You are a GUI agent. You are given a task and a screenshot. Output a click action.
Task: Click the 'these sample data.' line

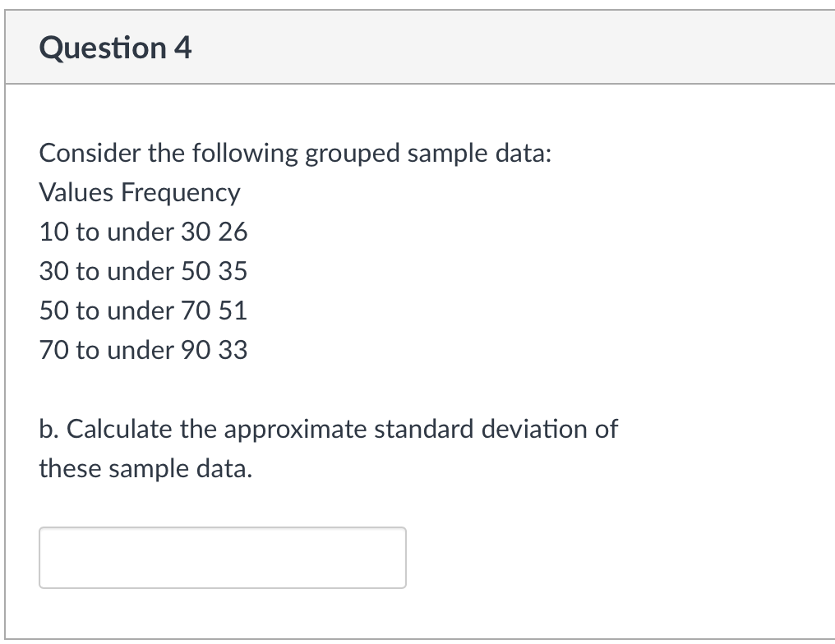[145, 469]
